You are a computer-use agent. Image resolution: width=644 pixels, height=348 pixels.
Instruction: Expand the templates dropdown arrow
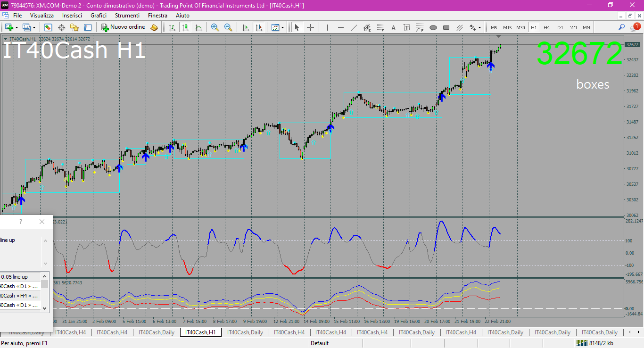point(283,27)
